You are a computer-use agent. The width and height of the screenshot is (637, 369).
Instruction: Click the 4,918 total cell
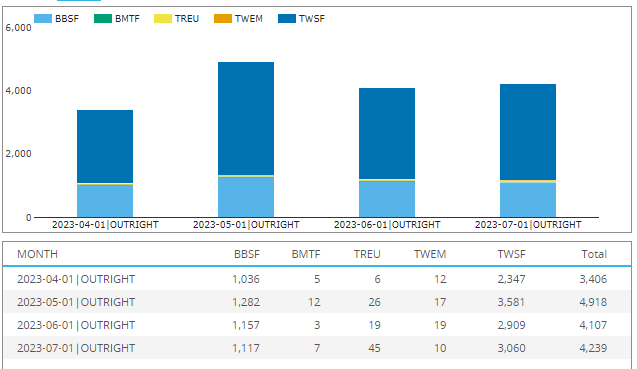point(593,302)
